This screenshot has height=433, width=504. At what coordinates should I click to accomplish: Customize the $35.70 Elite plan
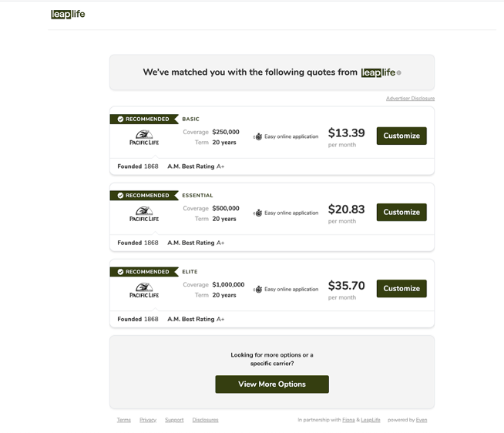click(x=402, y=288)
